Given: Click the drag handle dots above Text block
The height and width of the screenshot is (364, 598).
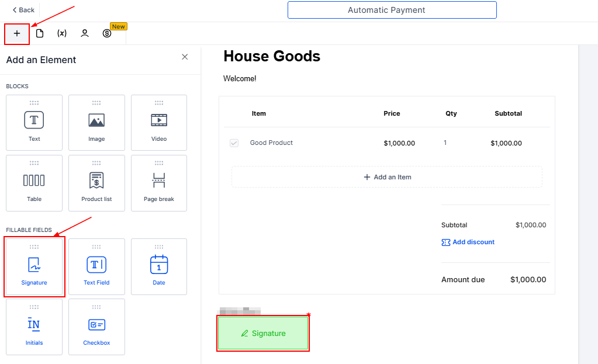Looking at the screenshot, I should 34,103.
